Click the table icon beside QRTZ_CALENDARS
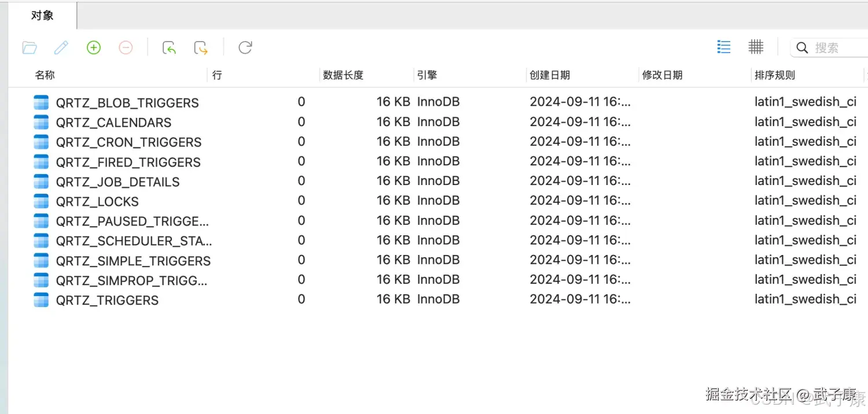This screenshot has width=868, height=414. coord(41,121)
